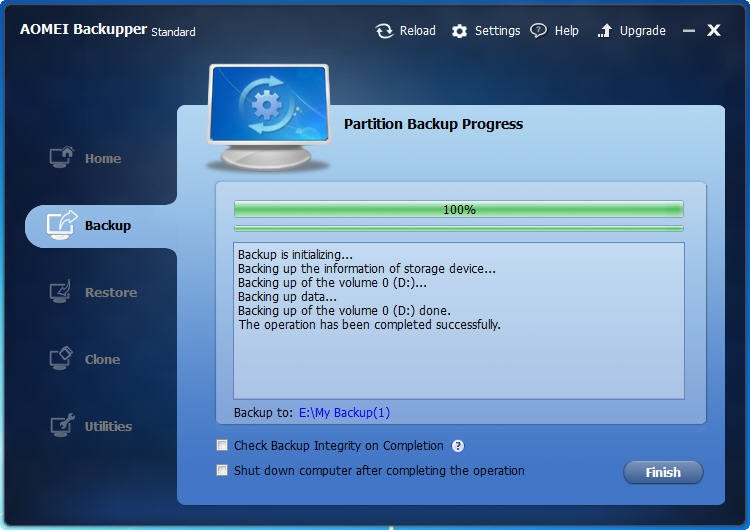This screenshot has width=750, height=530.
Task: Click the Backup sidebar icon
Action: (62, 225)
